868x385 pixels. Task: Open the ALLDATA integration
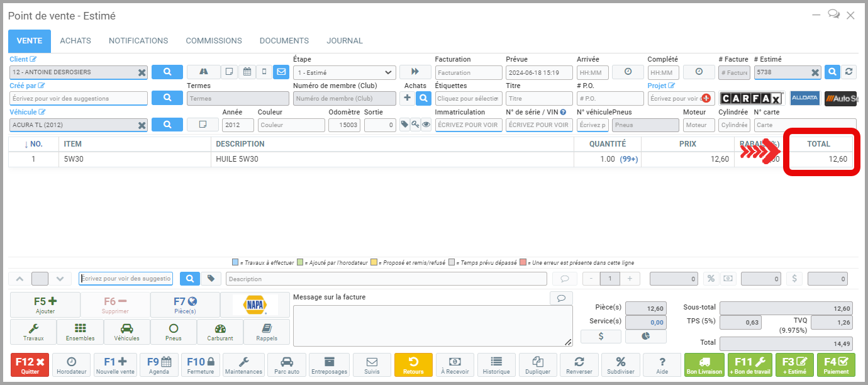[805, 98]
